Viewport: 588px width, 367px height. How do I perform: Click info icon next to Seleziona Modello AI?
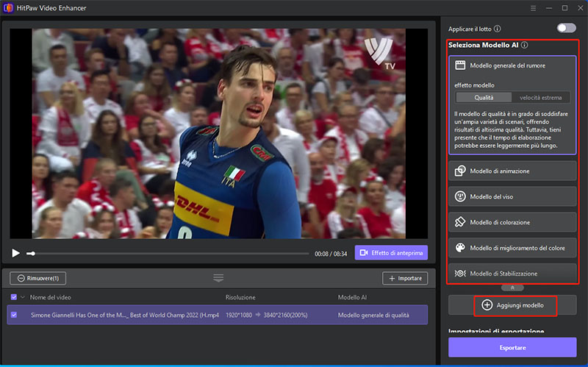(x=525, y=46)
